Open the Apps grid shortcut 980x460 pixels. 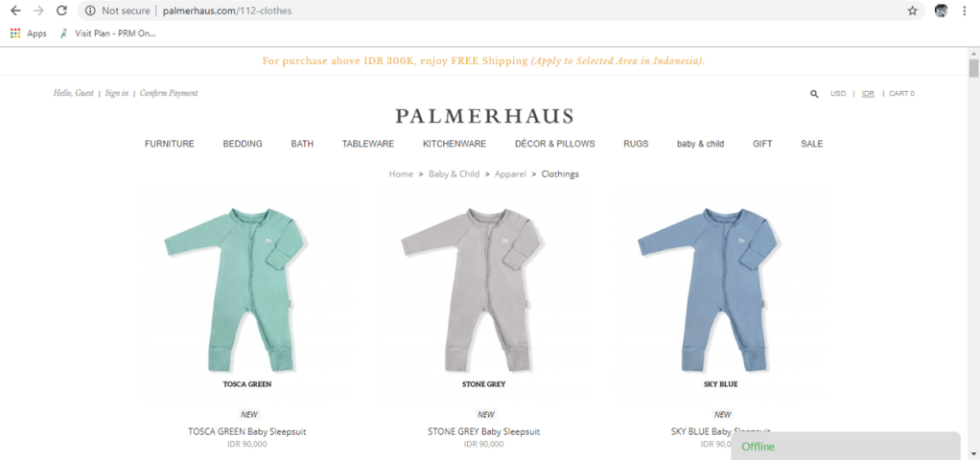point(29,34)
